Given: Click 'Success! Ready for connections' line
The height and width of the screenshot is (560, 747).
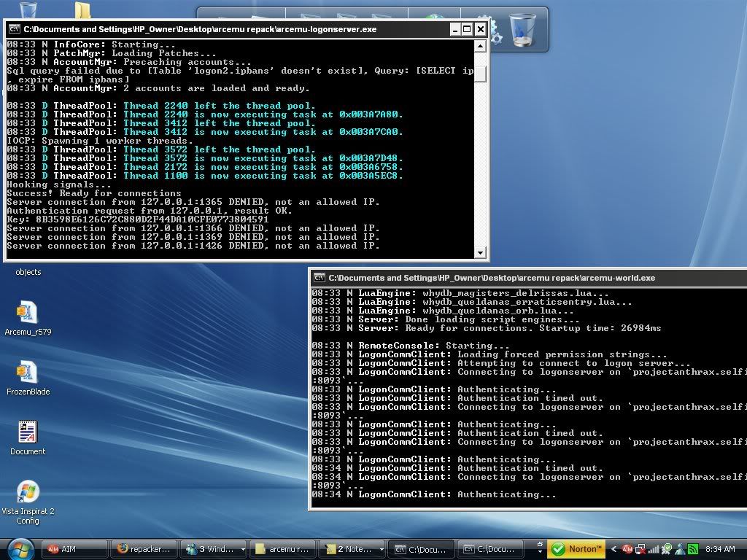Looking at the screenshot, I should click(x=94, y=193).
